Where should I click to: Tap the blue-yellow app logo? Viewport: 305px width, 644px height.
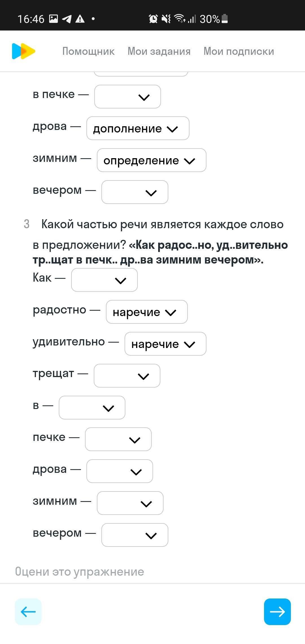23,51
